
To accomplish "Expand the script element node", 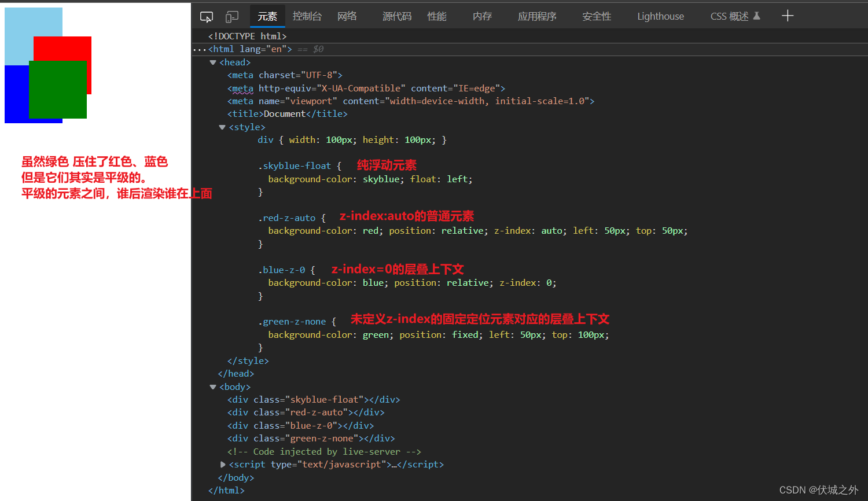I will 223,465.
